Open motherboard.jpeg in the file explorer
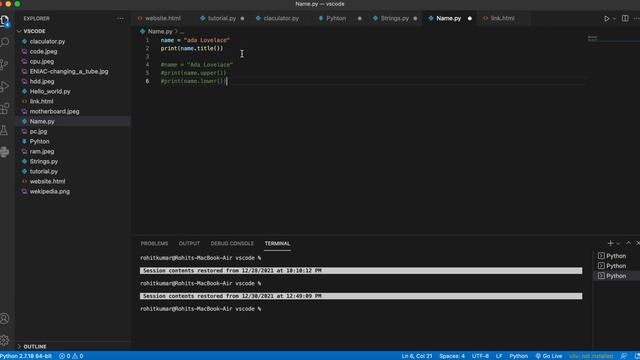640x360 pixels. [73, 111]
